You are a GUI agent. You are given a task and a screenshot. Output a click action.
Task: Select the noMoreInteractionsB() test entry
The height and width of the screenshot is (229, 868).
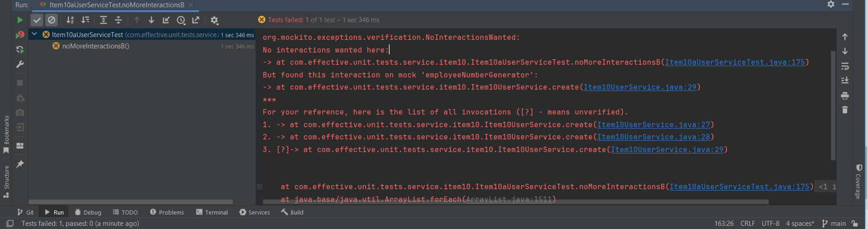pyautogui.click(x=95, y=46)
